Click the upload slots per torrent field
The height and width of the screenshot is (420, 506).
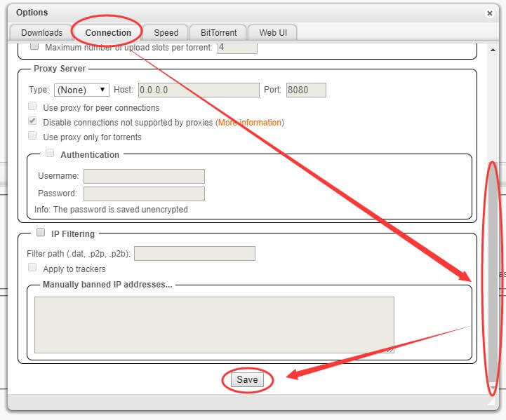[x=237, y=48]
